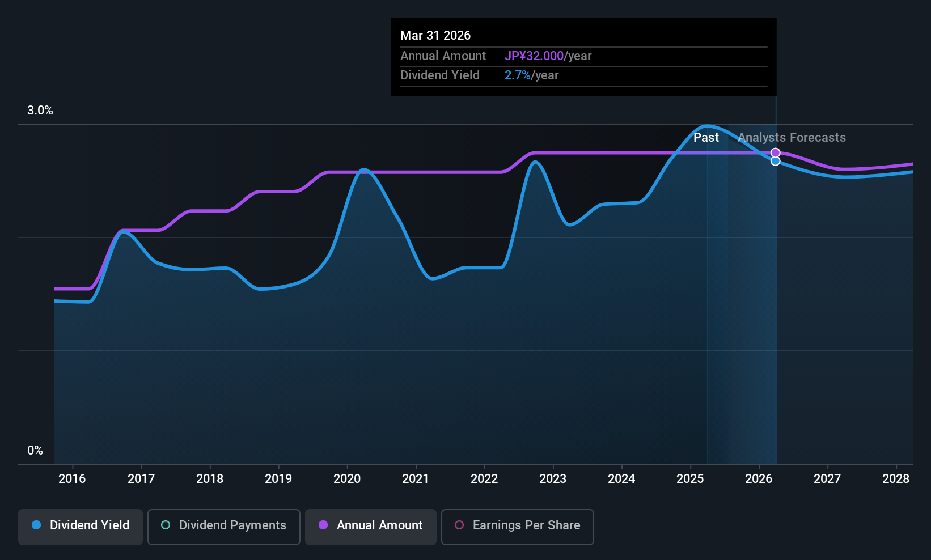The width and height of the screenshot is (931, 560).
Task: Click the 2022 x-axis year label
Action: 484,479
